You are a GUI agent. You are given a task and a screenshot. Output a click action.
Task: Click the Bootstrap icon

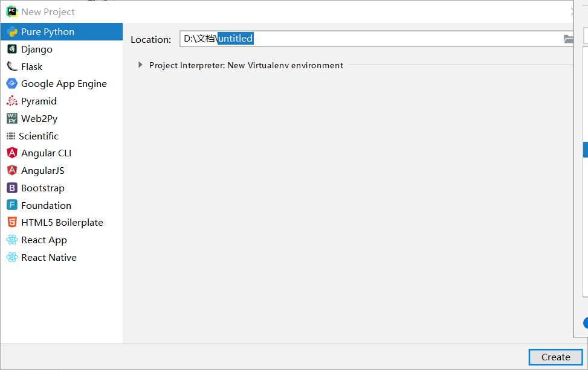coord(12,188)
